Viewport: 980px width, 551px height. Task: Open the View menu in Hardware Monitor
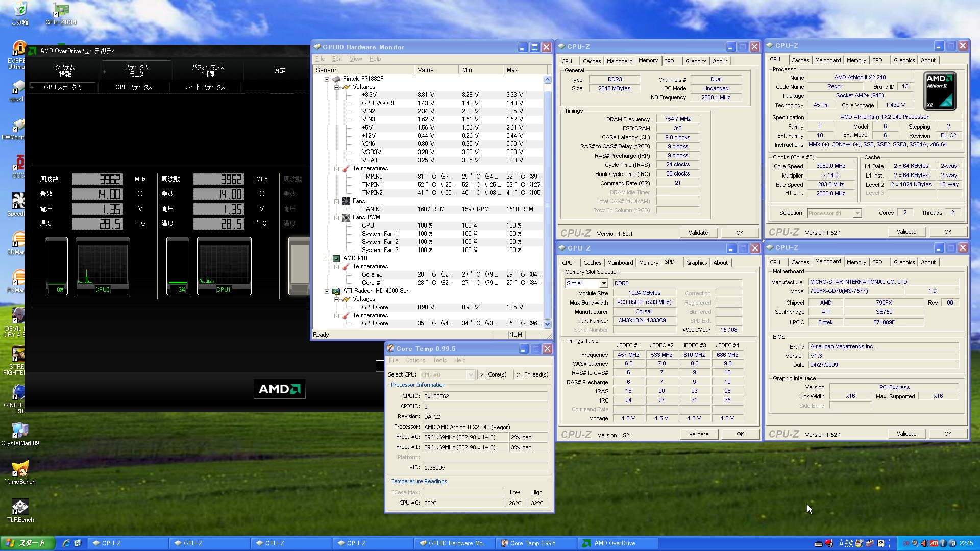355,59
